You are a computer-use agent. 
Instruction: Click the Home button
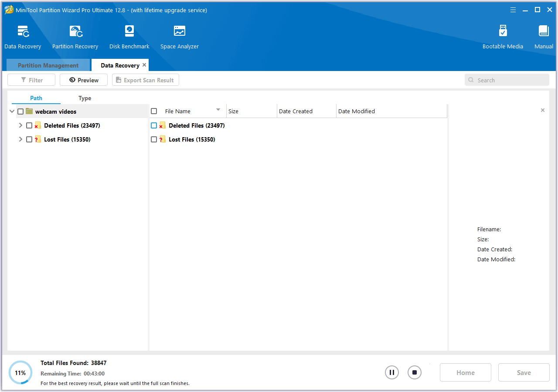(466, 372)
